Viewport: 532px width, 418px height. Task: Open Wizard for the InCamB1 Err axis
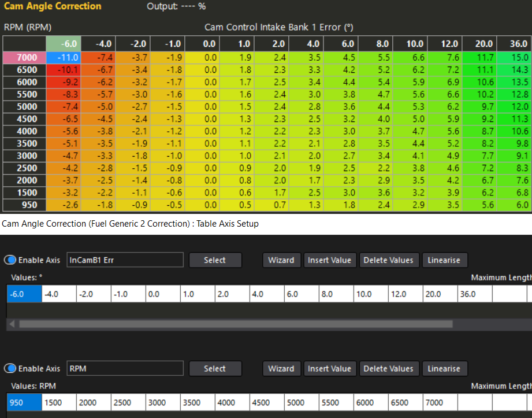tap(281, 260)
